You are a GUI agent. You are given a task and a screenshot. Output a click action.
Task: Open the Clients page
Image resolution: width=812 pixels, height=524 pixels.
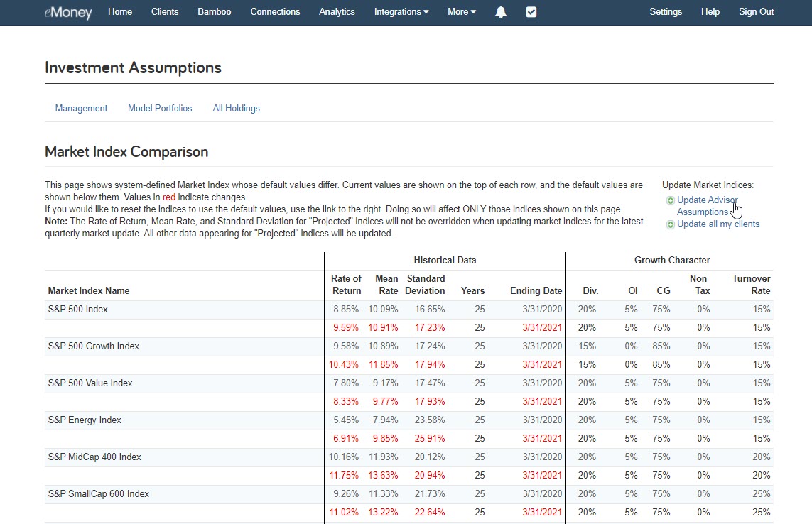165,12
